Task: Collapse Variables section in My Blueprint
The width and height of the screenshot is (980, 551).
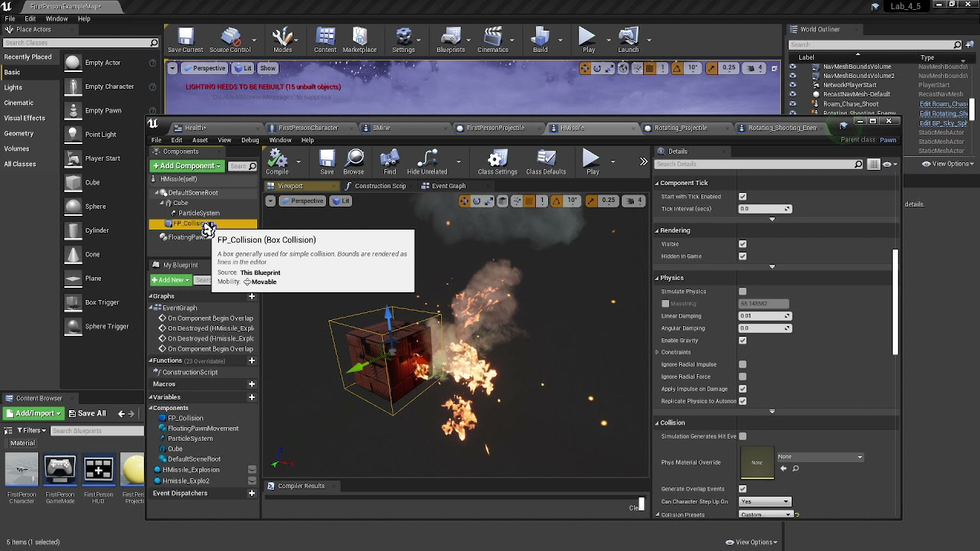Action: coord(152,397)
